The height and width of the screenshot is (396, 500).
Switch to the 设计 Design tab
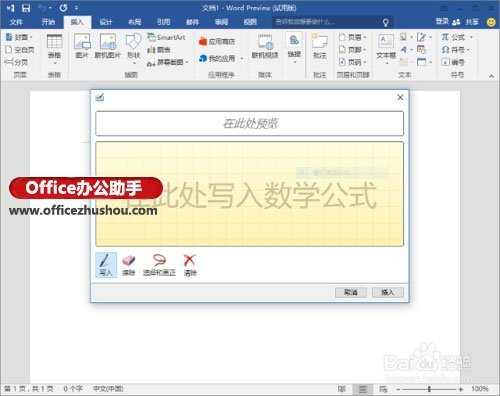pos(106,22)
